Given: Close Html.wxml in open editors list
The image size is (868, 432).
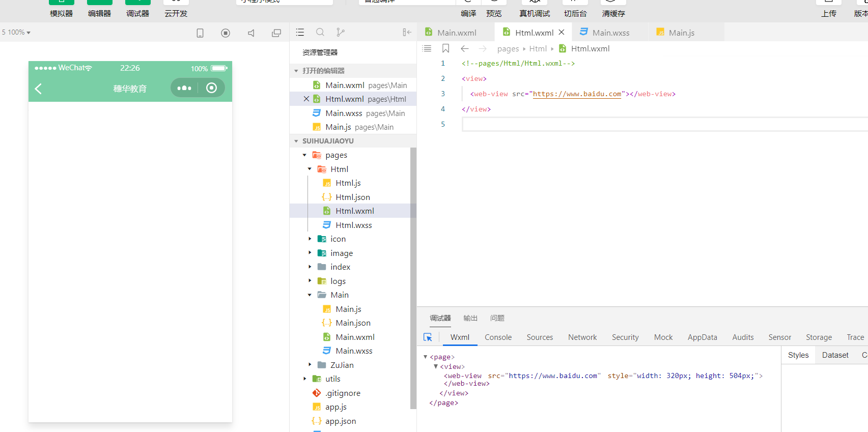Looking at the screenshot, I should point(306,99).
